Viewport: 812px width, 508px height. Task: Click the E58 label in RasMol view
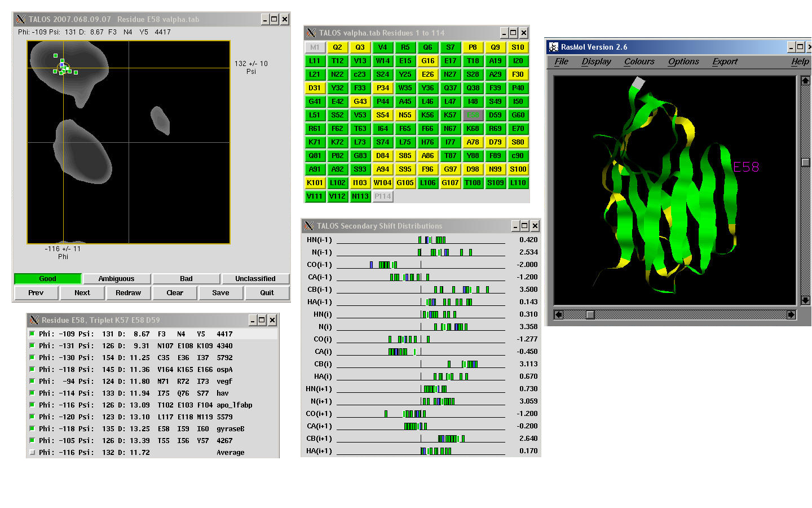pos(746,167)
